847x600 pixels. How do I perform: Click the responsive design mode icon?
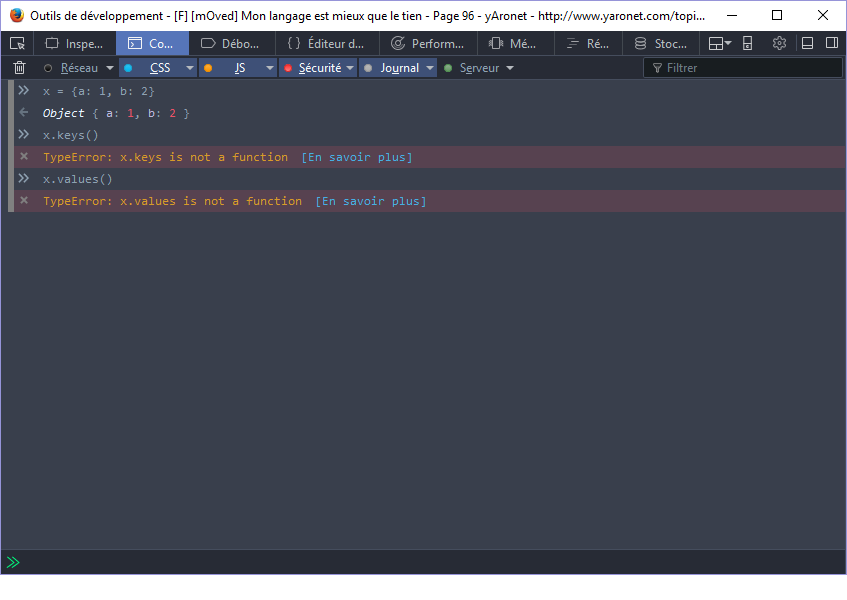(748, 44)
